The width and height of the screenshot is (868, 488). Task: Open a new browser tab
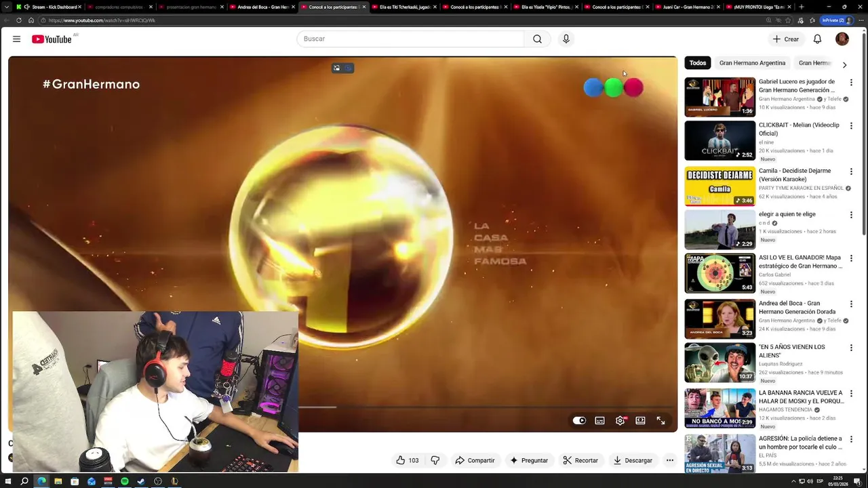[802, 7]
